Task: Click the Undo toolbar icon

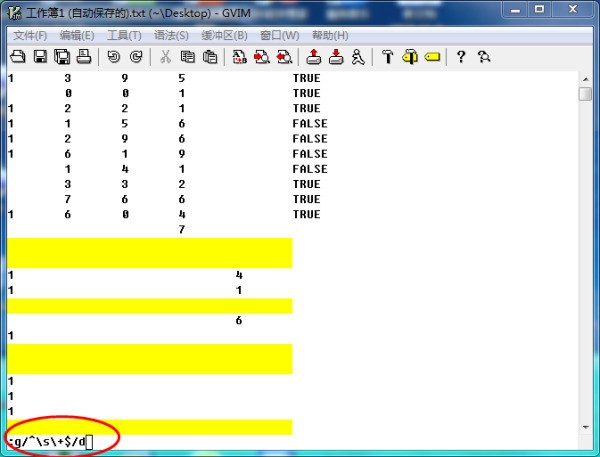Action: (x=113, y=57)
